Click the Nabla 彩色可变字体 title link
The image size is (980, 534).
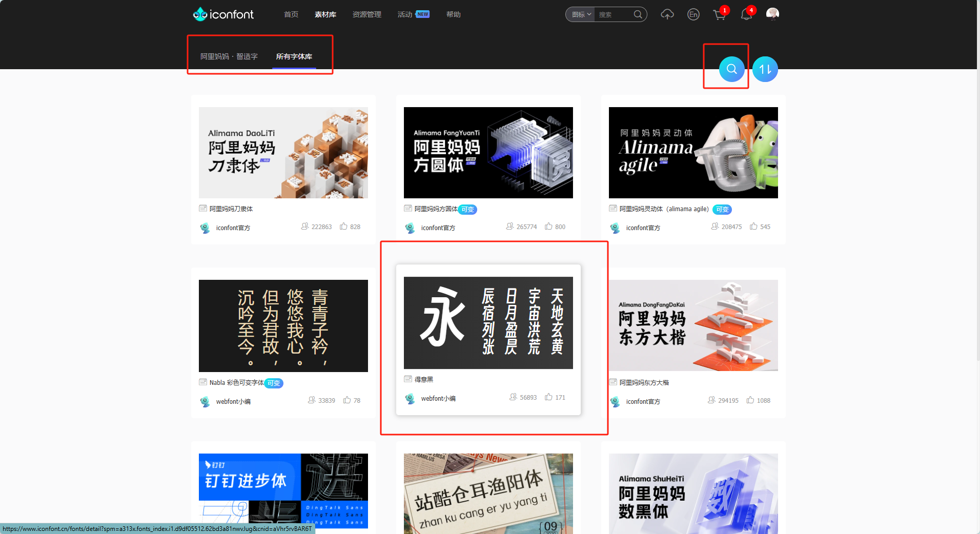(x=237, y=383)
